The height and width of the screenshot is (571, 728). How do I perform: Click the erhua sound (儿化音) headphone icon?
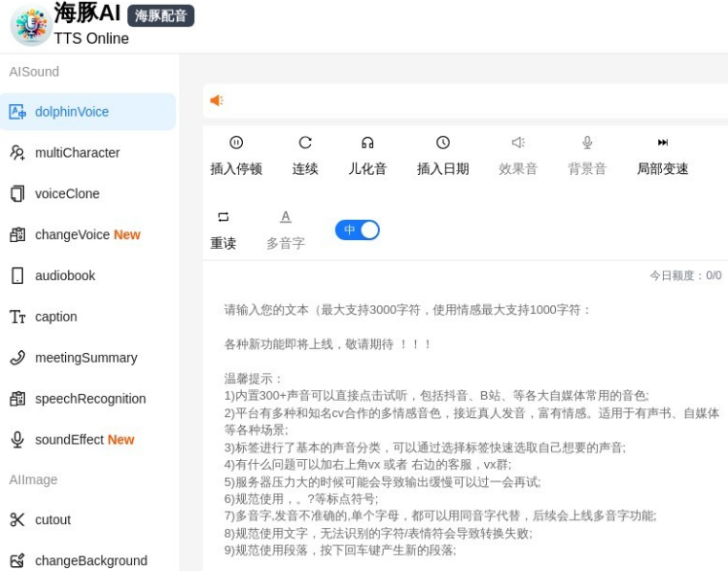(367, 143)
